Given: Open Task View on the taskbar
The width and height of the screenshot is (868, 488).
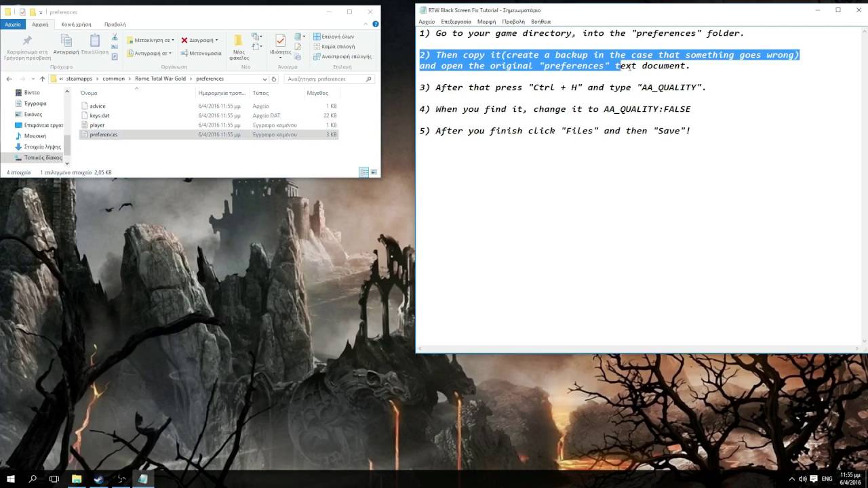Looking at the screenshot, I should 54,479.
